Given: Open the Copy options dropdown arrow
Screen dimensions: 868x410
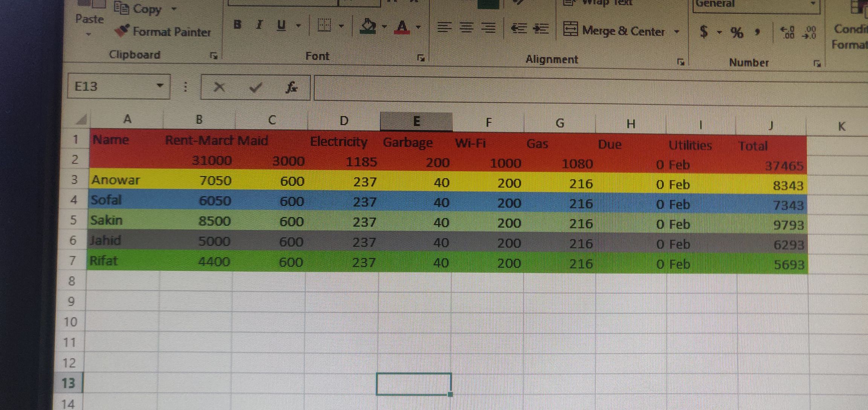Looking at the screenshot, I should click(x=174, y=8).
